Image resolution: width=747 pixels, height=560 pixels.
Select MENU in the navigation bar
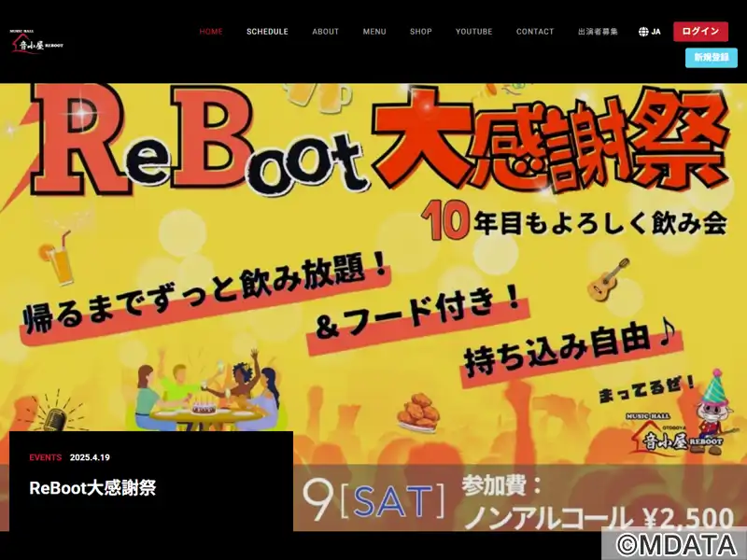(x=374, y=32)
